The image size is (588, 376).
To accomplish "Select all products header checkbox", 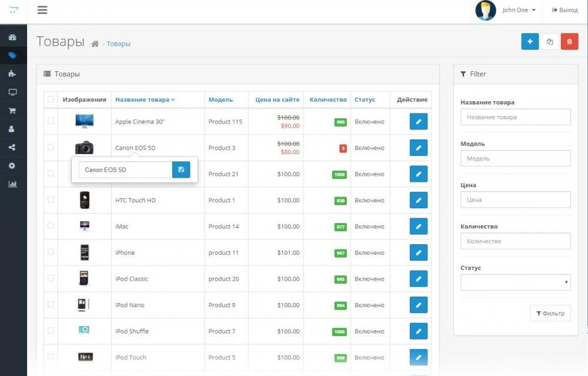I will 51,99.
